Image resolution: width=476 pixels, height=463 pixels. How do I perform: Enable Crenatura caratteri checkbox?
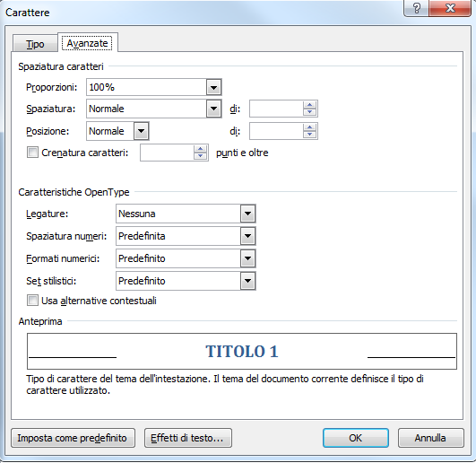32,153
